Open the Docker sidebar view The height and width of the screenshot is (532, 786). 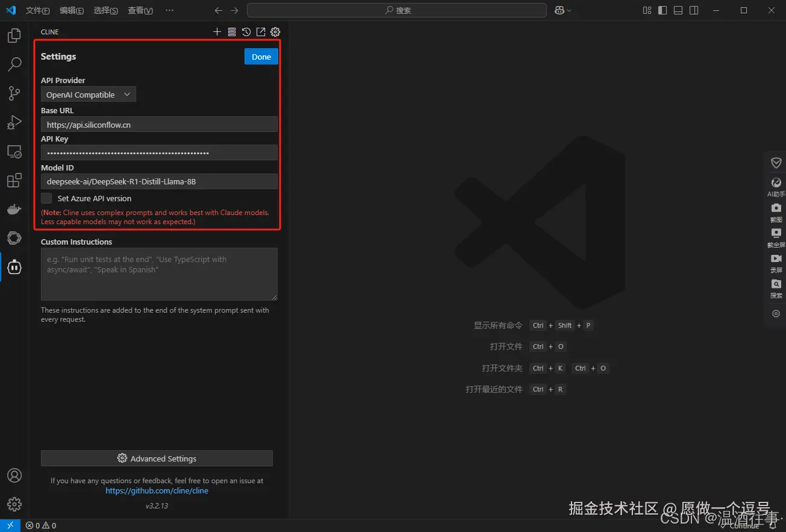tap(14, 209)
